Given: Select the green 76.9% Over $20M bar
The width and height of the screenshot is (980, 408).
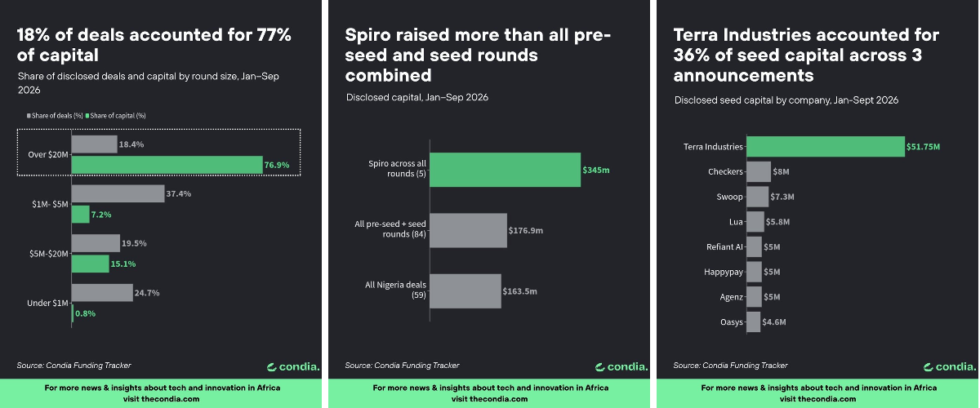Looking at the screenshot, I should pos(167,165).
